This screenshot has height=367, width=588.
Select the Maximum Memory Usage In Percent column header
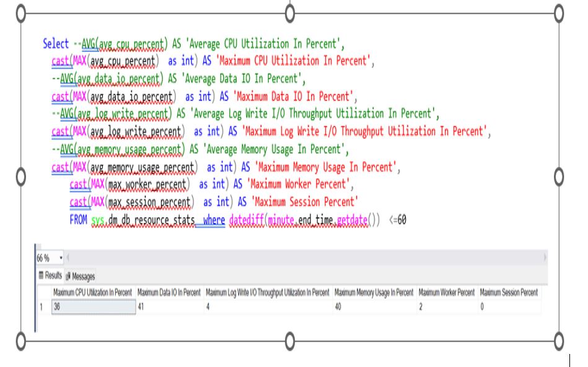(x=374, y=293)
